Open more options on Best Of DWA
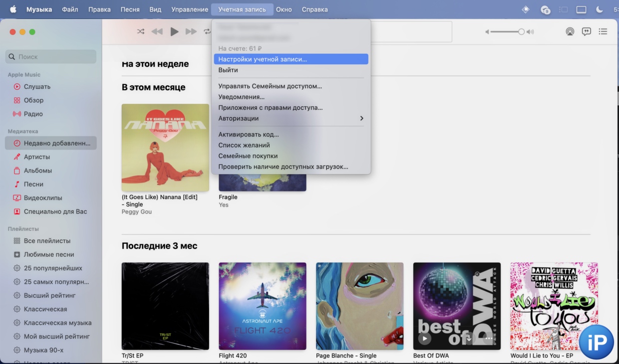Image resolution: width=619 pixels, height=364 pixels. pos(489,339)
